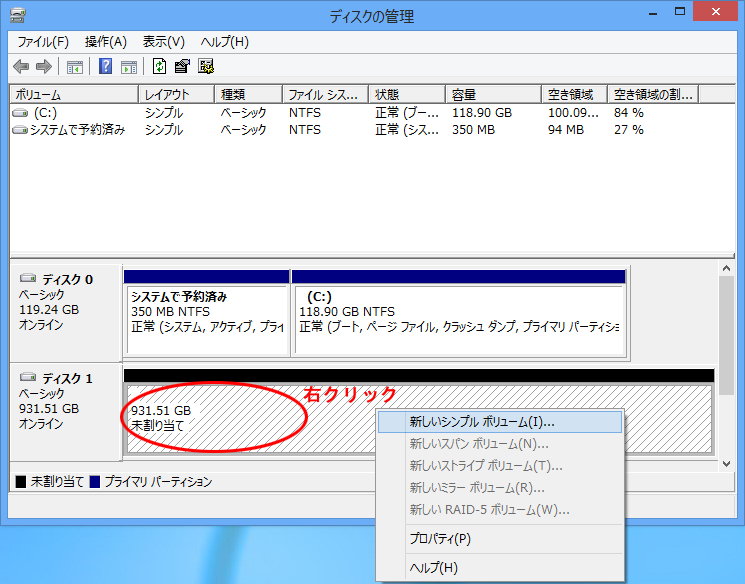This screenshot has width=745, height=584.
Task: Click the green Refresh toolbar icon
Action: click(x=159, y=67)
